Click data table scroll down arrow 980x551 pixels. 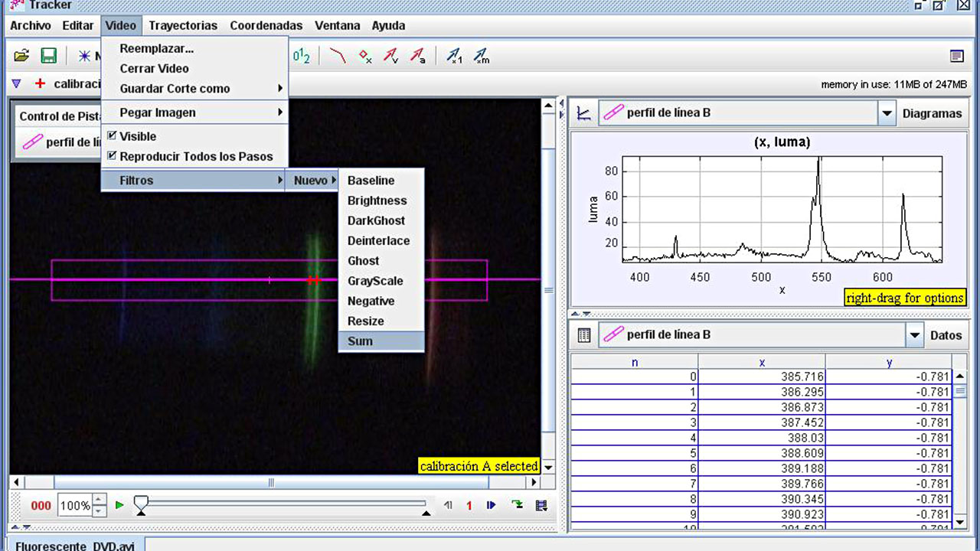coord(959,522)
